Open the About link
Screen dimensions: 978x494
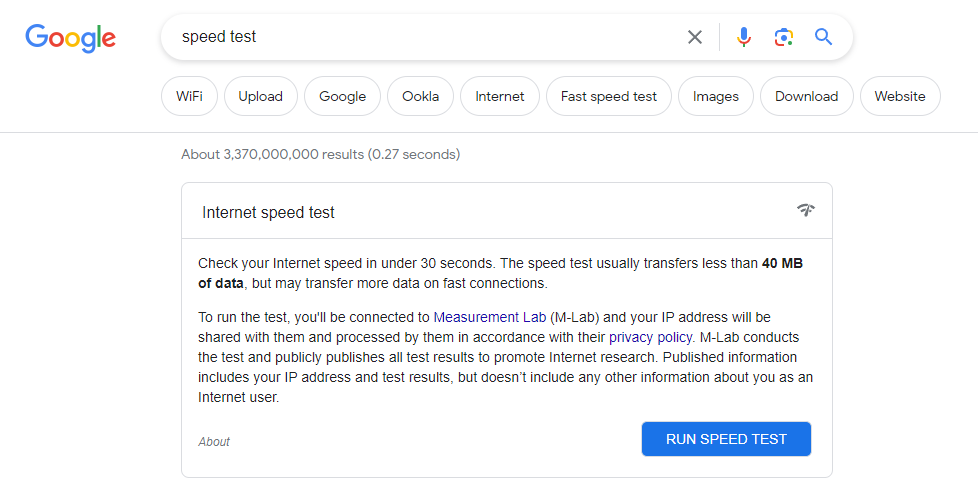[x=214, y=442]
